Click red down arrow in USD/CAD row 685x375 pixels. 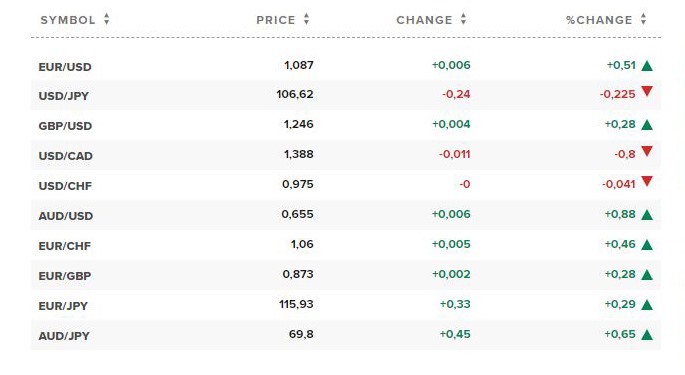point(647,151)
